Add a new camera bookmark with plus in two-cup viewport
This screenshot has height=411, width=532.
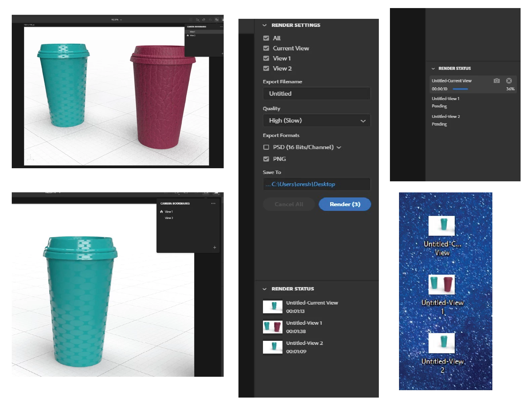[x=222, y=53]
